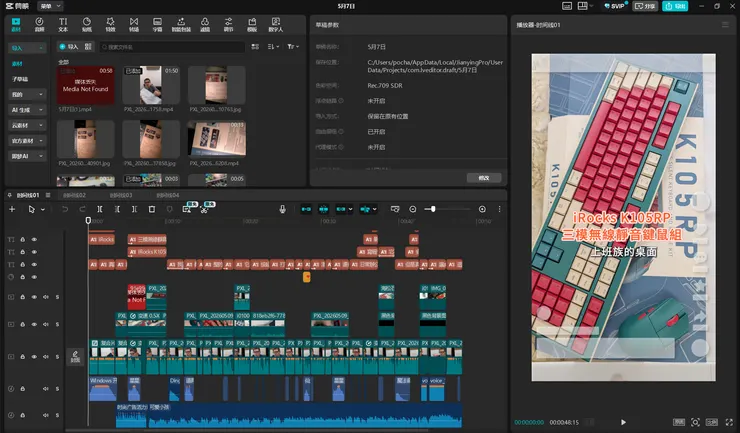740x433 pixels.
Task: Expand the menu dropdown beside the app logo
Action: pyautogui.click(x=49, y=6)
